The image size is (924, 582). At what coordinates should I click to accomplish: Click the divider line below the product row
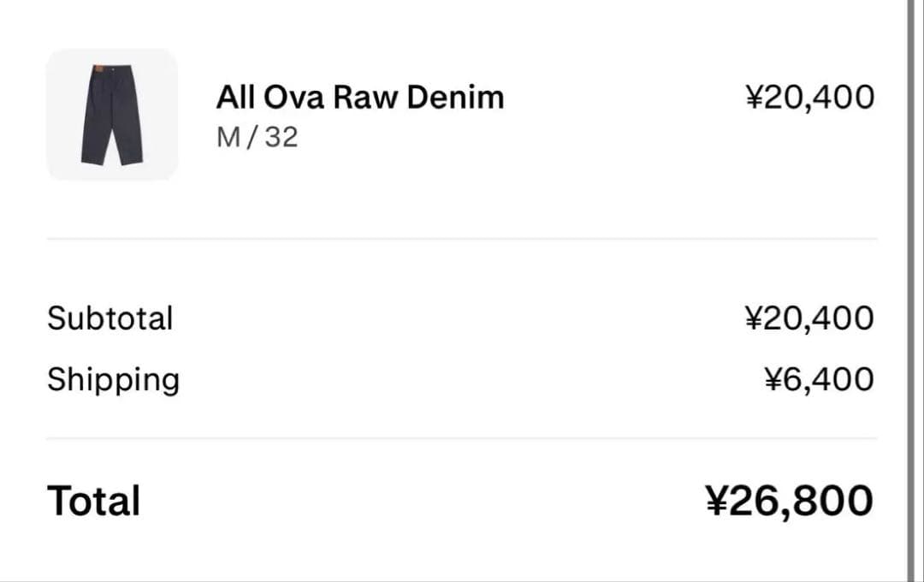click(x=462, y=239)
